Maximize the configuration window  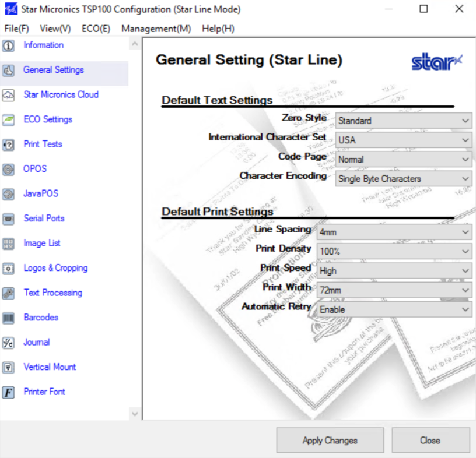(x=423, y=9)
